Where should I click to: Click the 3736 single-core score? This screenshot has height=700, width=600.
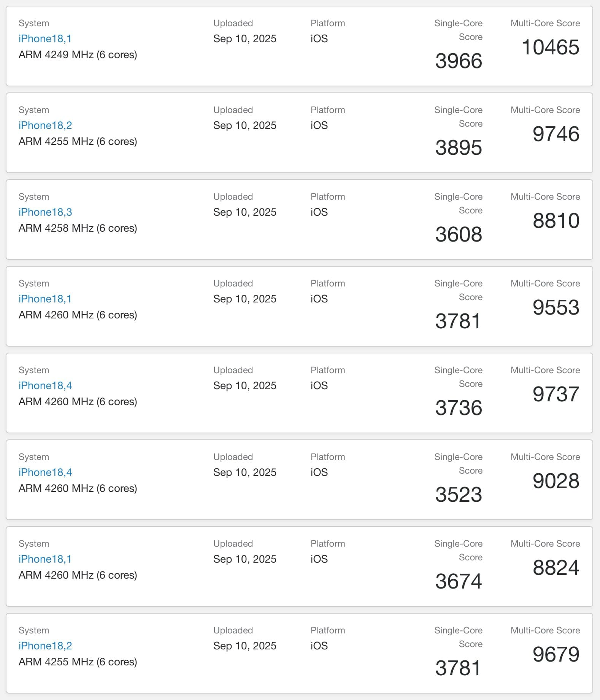[x=459, y=408]
